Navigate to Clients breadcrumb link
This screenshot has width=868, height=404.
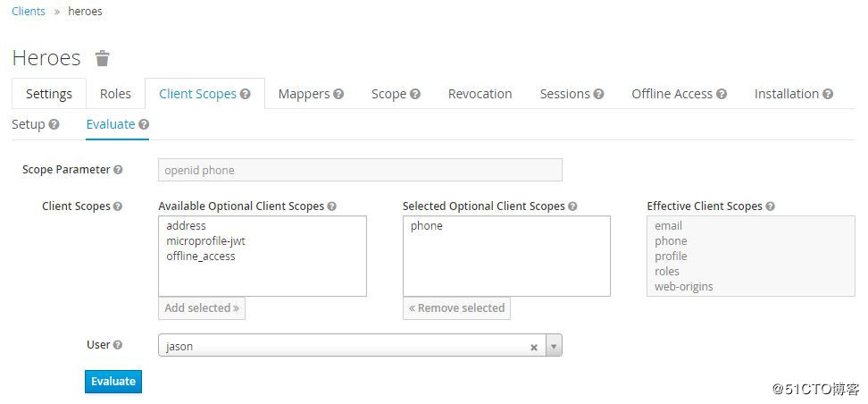pyautogui.click(x=29, y=12)
